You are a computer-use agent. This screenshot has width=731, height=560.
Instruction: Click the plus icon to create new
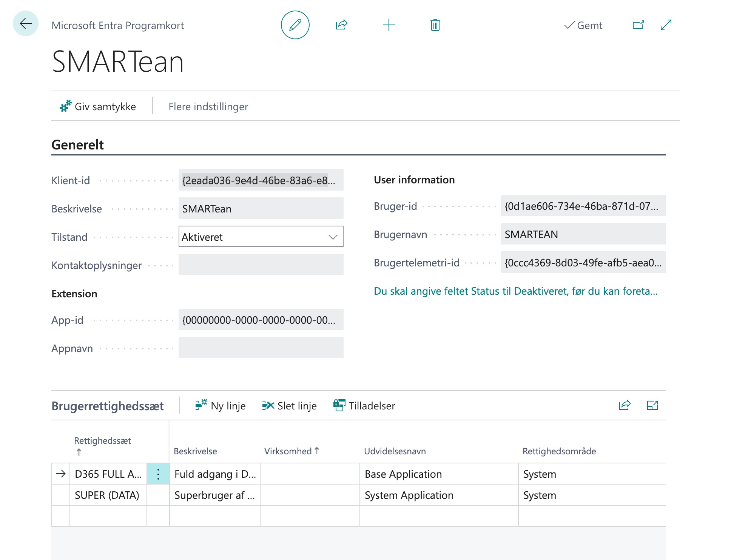tap(389, 25)
